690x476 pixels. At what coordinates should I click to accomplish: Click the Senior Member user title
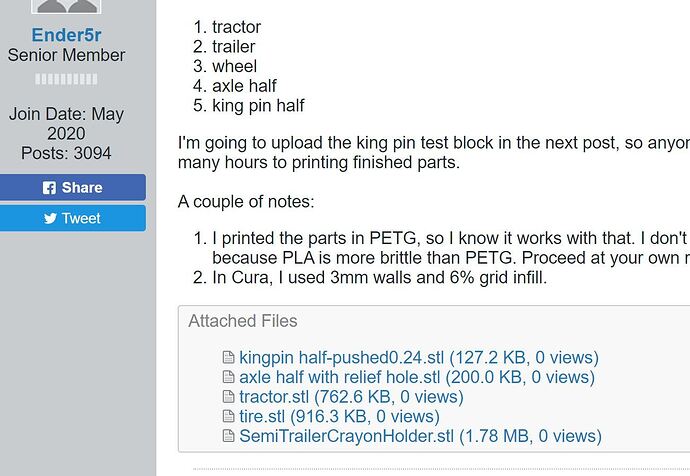pos(66,55)
